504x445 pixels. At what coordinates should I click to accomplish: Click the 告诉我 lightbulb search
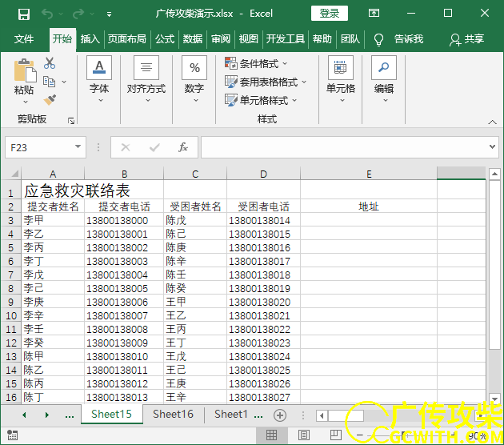point(399,39)
